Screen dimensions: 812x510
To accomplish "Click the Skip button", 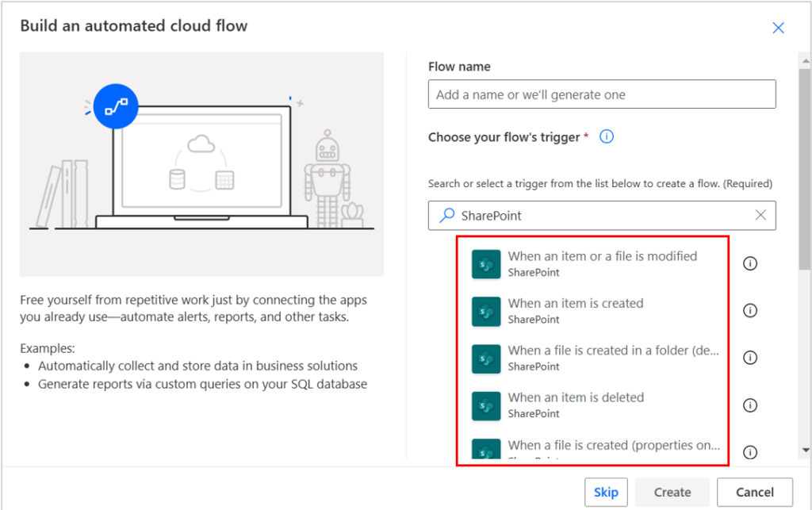I will point(606,492).
